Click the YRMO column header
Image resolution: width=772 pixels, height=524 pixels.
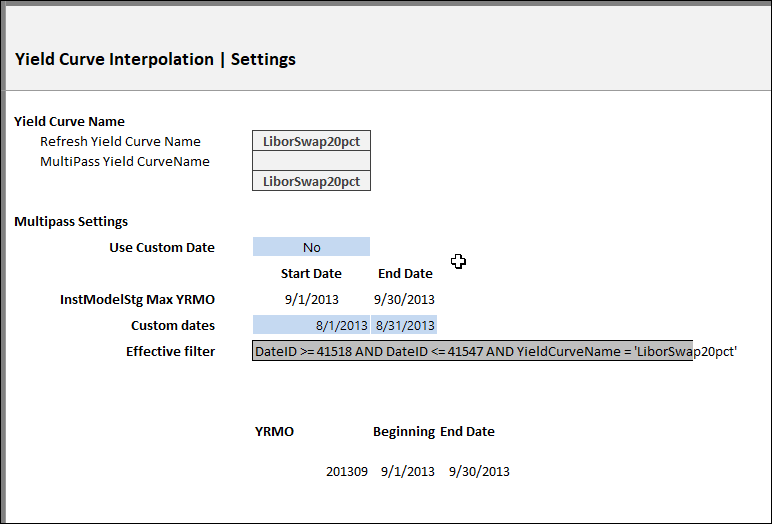(274, 431)
